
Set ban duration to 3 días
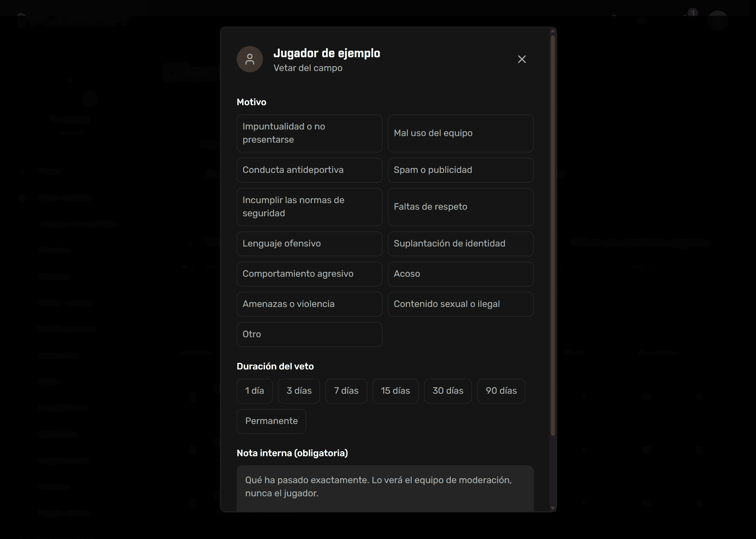point(299,391)
